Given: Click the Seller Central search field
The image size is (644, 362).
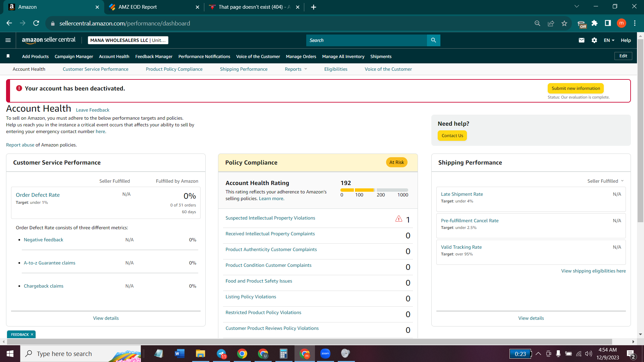Looking at the screenshot, I should [366, 40].
